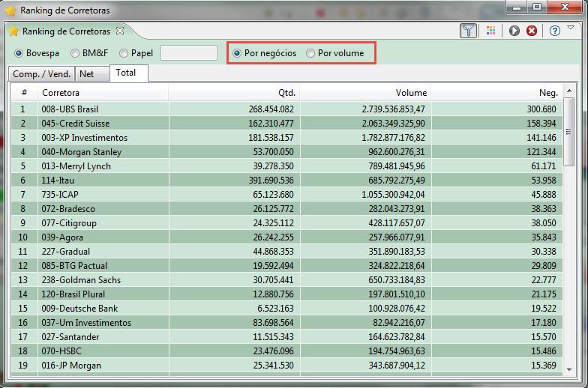The image size is (588, 388).
Task: Select the 227-Gradual row
Action: click(286, 252)
